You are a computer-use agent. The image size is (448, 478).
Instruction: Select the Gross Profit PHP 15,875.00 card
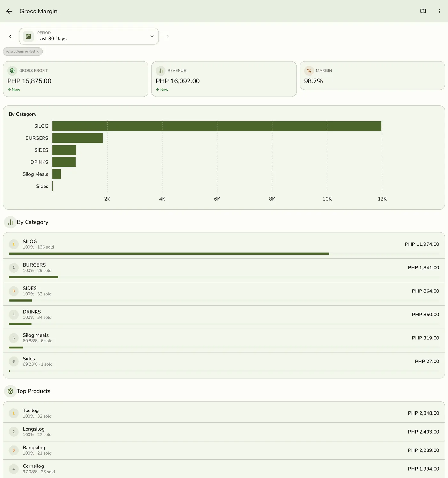76,79
